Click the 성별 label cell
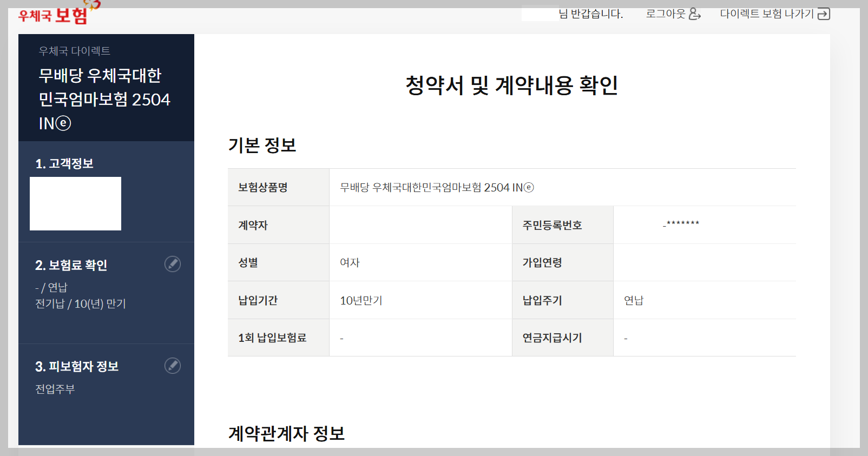The image size is (868, 456). (x=279, y=262)
